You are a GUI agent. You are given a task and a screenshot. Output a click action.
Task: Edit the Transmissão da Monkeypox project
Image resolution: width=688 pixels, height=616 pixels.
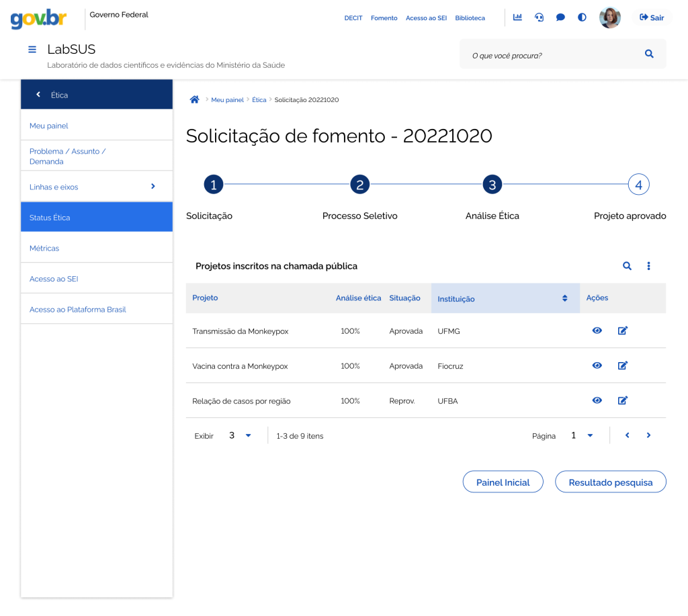[622, 331]
